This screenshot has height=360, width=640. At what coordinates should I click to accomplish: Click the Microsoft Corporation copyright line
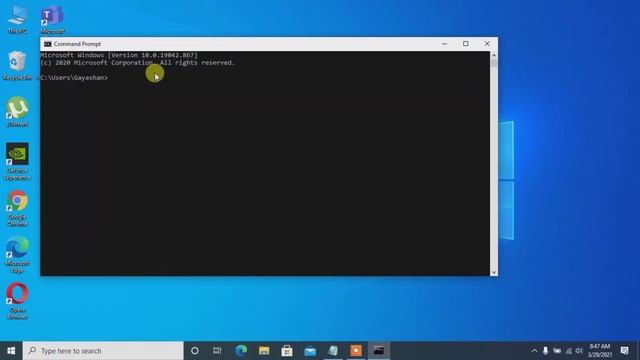138,63
